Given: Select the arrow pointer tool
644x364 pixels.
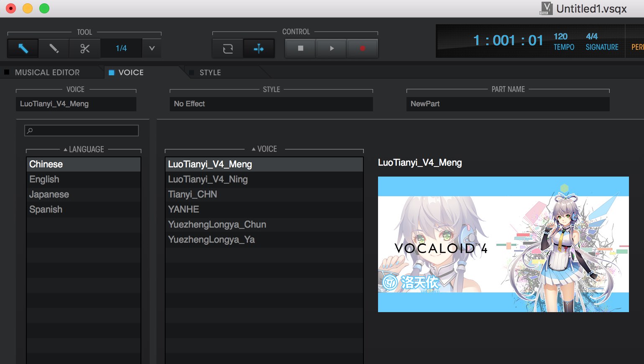Looking at the screenshot, I should (23, 49).
